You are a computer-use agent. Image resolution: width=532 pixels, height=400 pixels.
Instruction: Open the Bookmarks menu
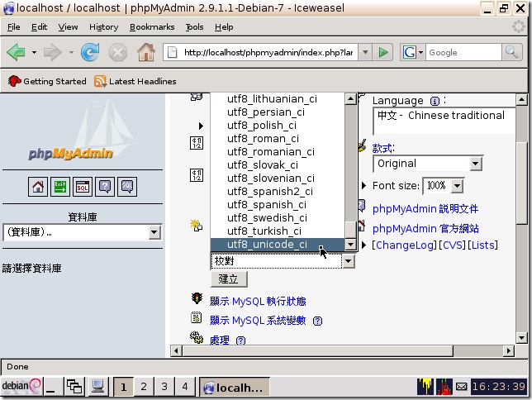pyautogui.click(x=152, y=26)
